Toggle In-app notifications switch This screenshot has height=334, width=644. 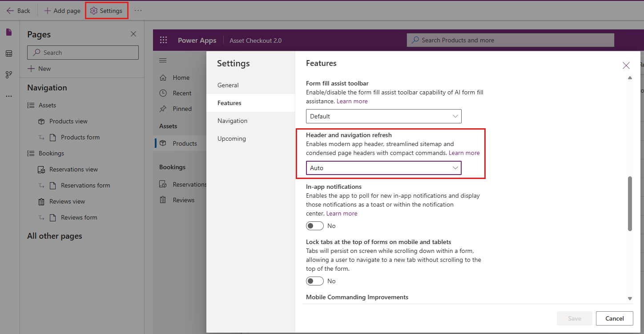pos(315,226)
